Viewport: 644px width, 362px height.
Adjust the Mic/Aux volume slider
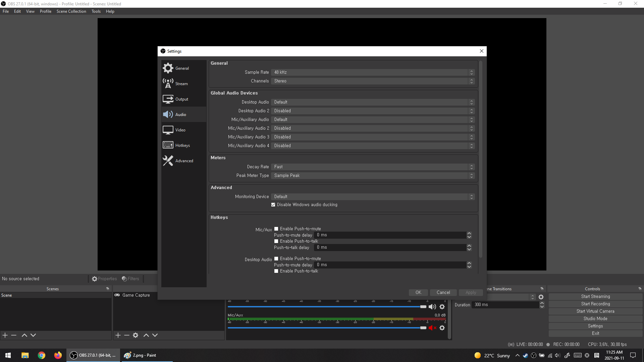click(423, 328)
